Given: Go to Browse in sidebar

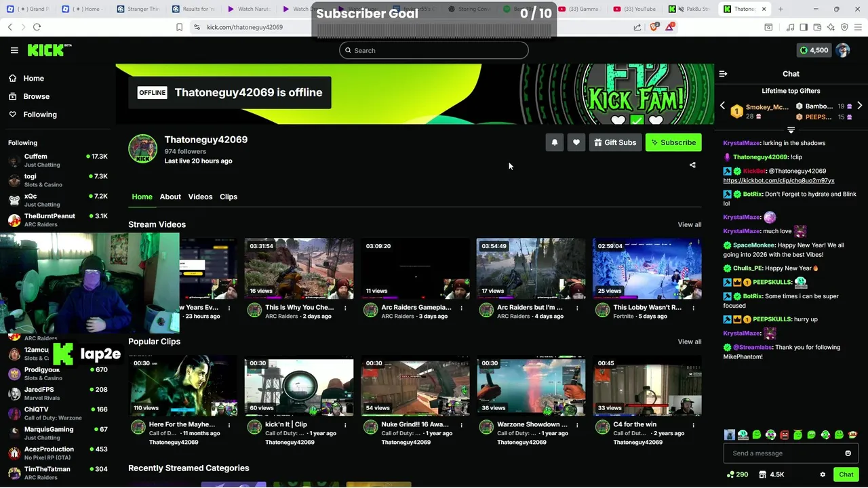Looking at the screenshot, I should (36, 96).
